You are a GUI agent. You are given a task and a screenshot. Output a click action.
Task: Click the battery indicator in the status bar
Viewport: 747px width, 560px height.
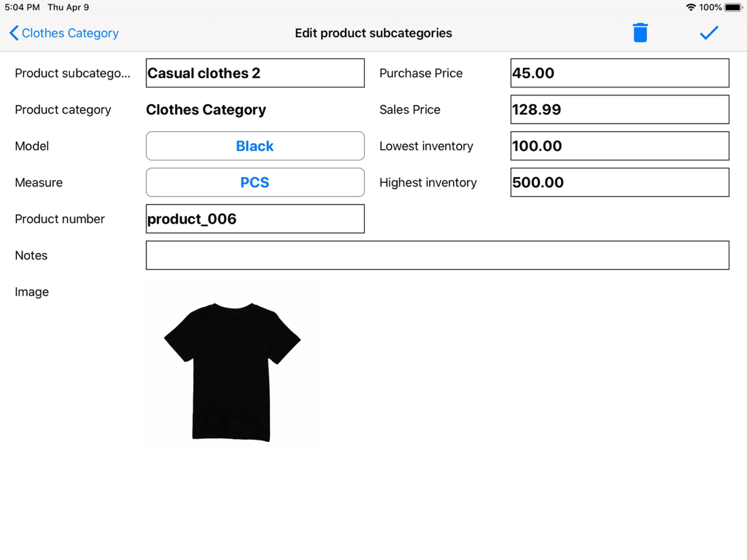[735, 7]
